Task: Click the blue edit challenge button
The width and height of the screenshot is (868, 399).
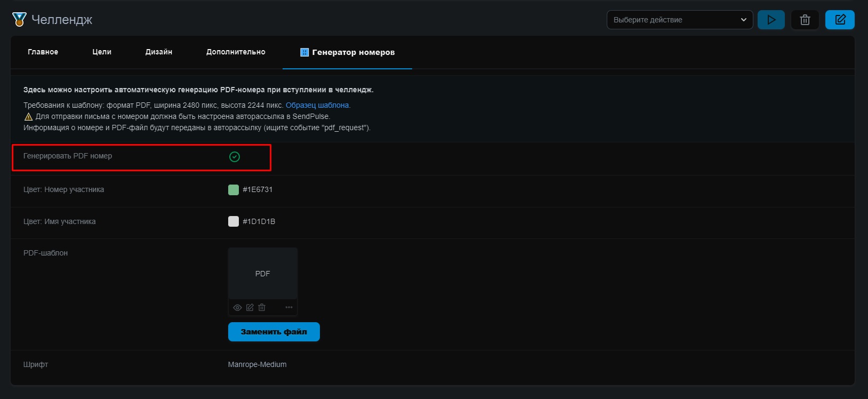Action: click(x=840, y=20)
